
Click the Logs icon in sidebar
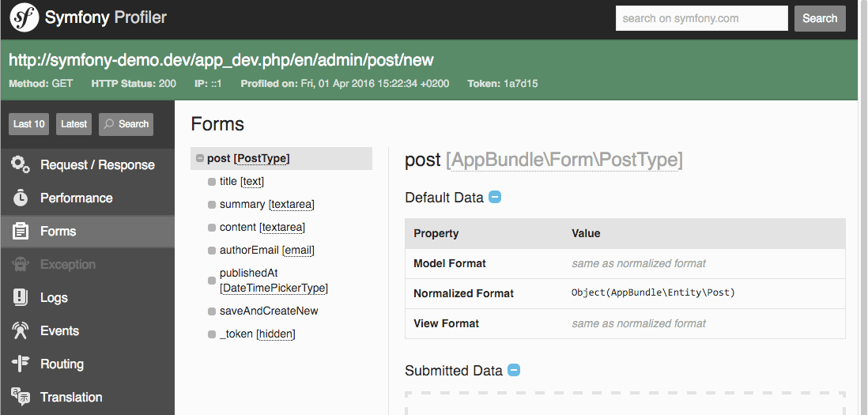pyautogui.click(x=21, y=297)
